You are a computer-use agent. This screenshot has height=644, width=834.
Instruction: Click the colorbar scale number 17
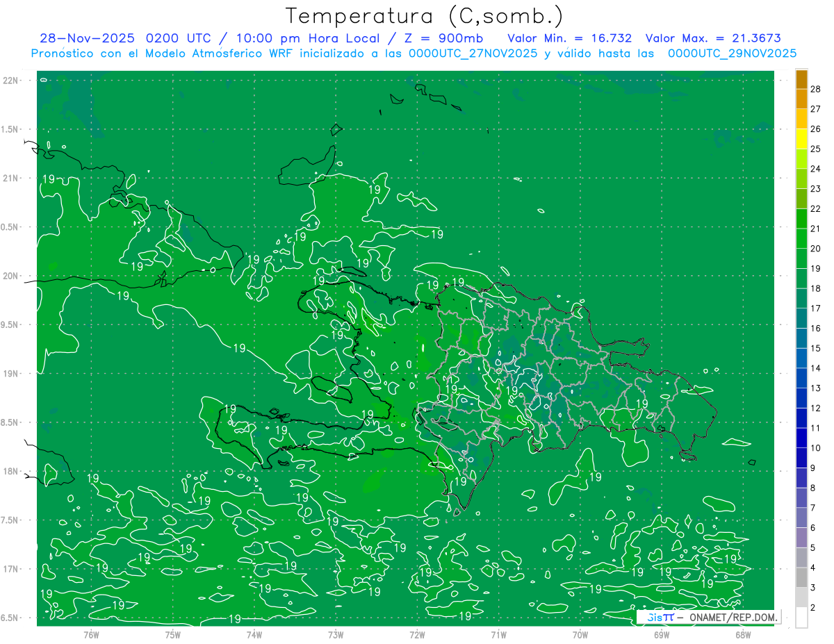[815, 308]
